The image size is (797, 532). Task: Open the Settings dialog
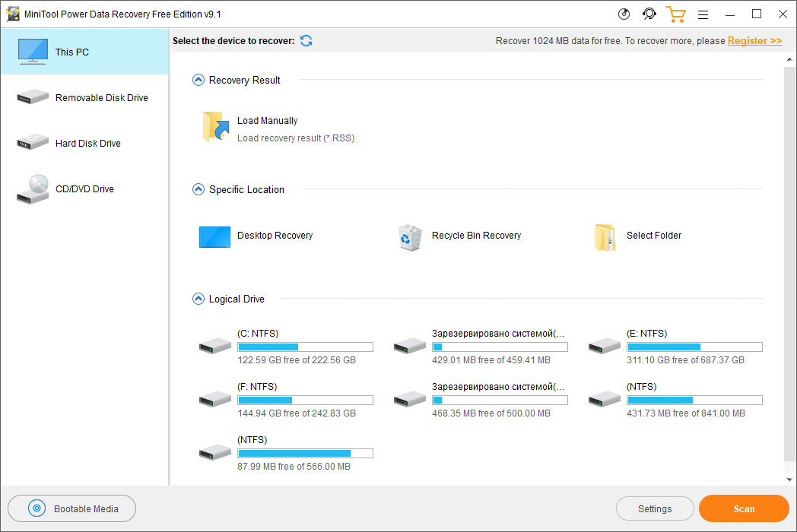click(655, 508)
